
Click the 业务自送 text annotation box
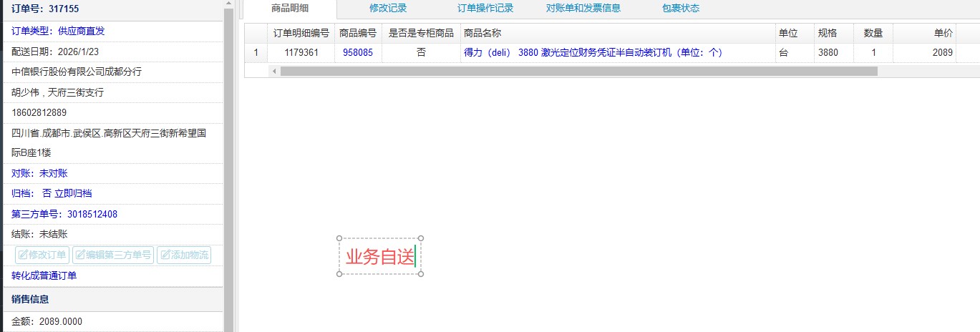click(x=379, y=256)
